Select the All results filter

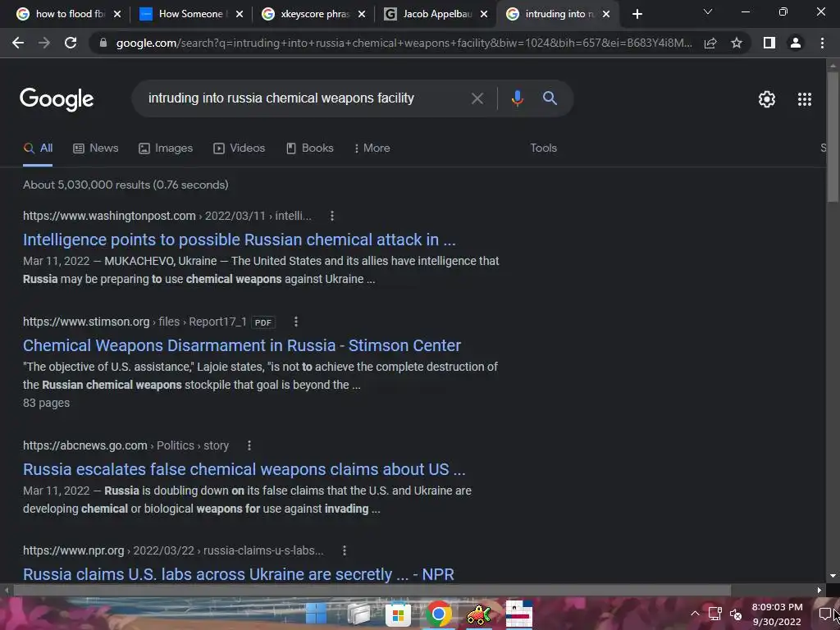point(38,148)
